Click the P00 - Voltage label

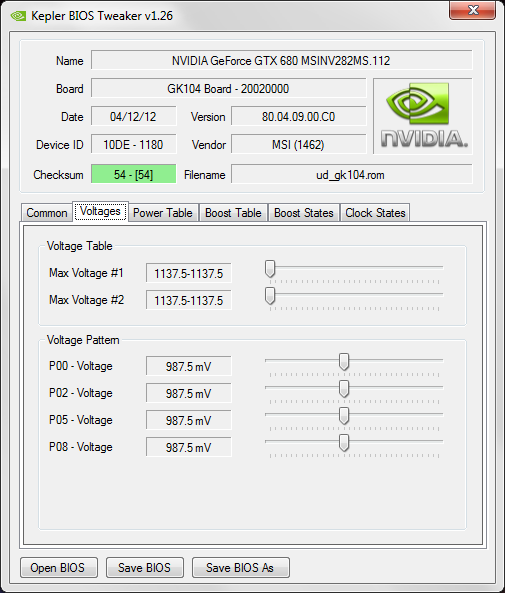(x=81, y=366)
